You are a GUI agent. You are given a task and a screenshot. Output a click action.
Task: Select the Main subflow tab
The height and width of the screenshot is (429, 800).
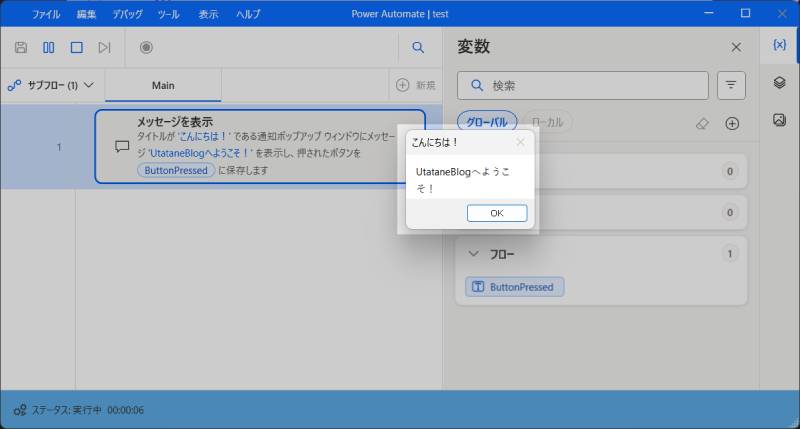coord(163,85)
